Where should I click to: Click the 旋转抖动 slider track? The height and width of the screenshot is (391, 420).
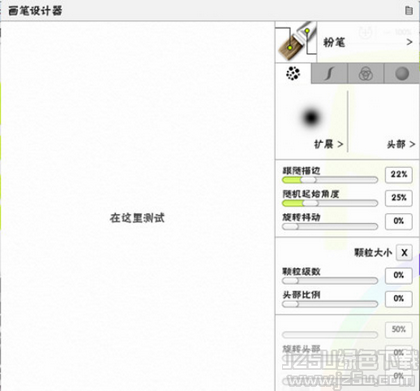(x=330, y=226)
